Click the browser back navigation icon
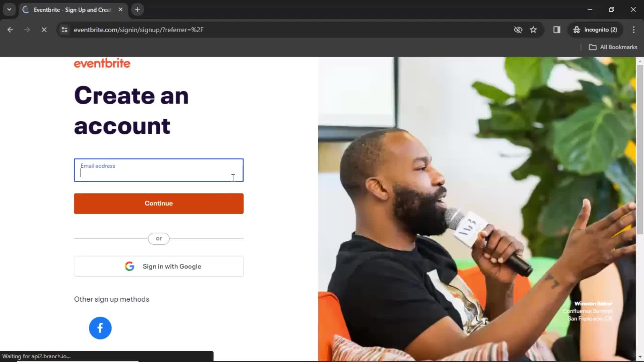 (x=10, y=29)
